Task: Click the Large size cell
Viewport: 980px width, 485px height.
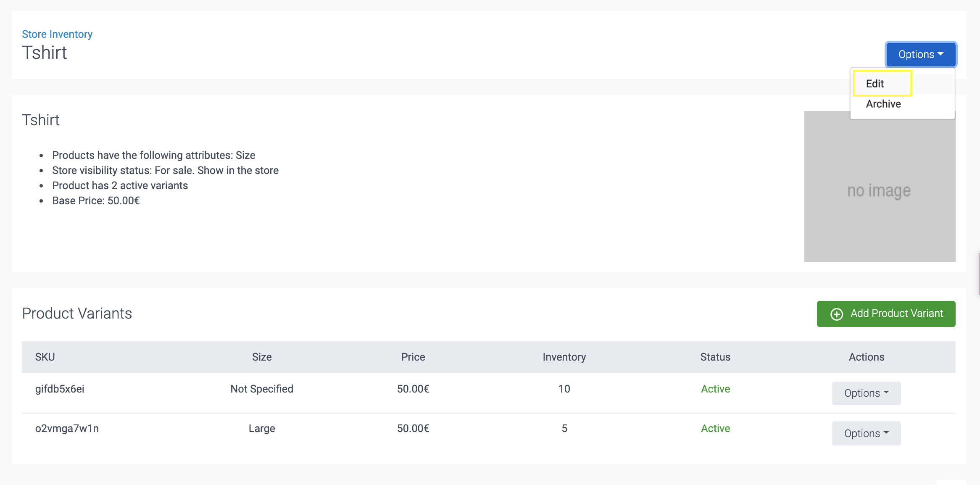Action: pos(262,428)
